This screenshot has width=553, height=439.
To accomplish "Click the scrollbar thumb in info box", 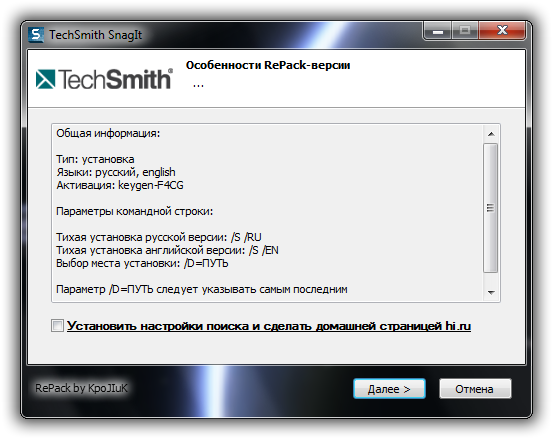I will (x=491, y=208).
